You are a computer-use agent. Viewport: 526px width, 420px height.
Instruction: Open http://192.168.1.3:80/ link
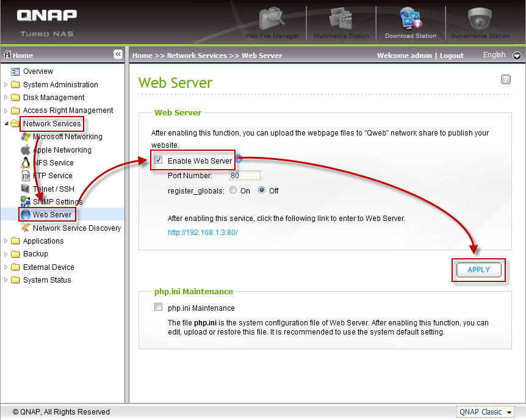[203, 233]
